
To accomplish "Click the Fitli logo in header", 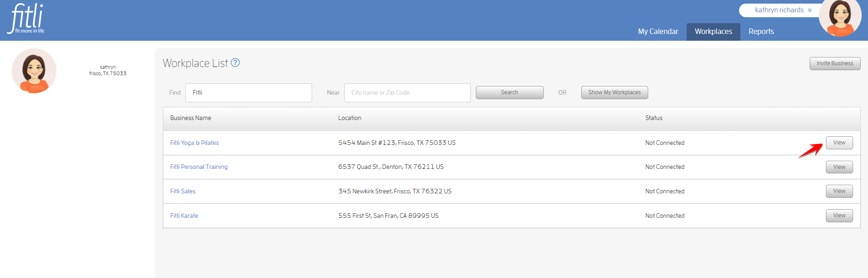I will click(x=26, y=19).
